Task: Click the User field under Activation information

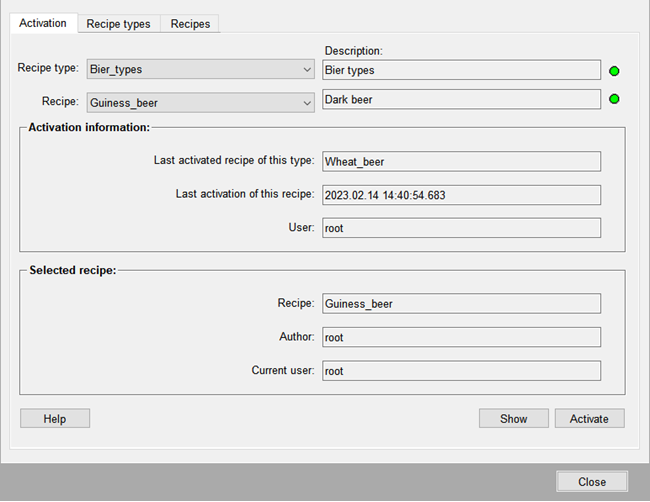Action: (x=461, y=228)
